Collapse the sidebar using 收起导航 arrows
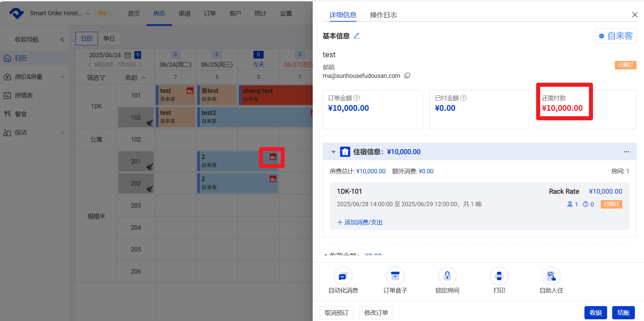The width and height of the screenshot is (644, 321). (62, 40)
